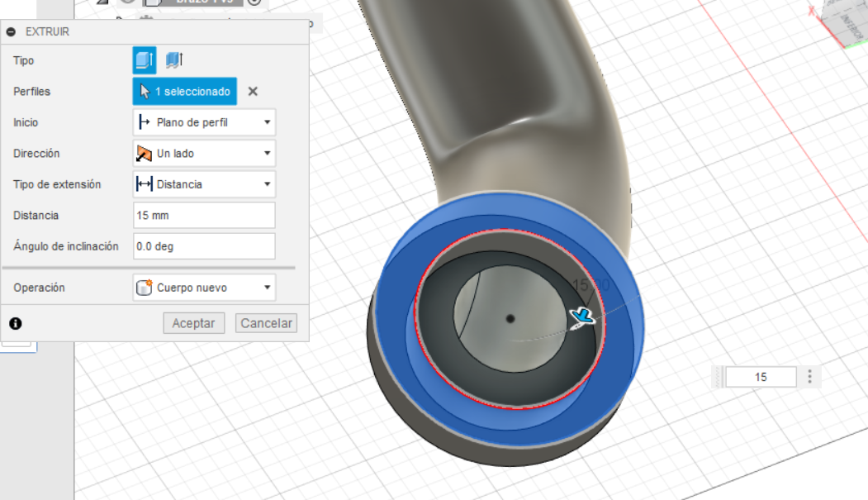Open the Inicio dropdown showing Plano de perfil
This screenshot has height=500, width=868.
pyautogui.click(x=204, y=122)
